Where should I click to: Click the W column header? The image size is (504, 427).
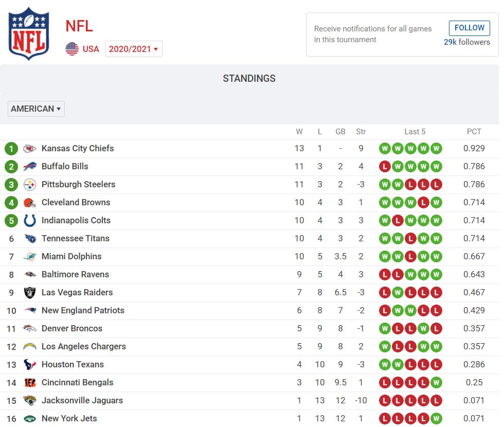click(299, 132)
